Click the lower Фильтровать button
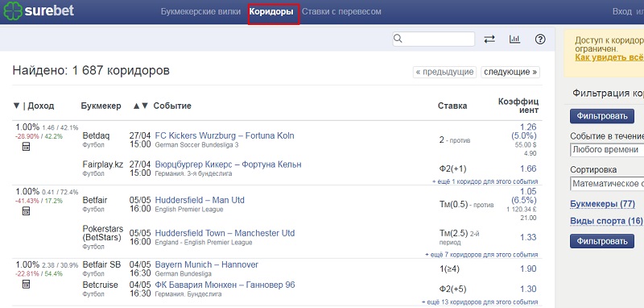The width and height of the screenshot is (644, 308). [x=602, y=240]
